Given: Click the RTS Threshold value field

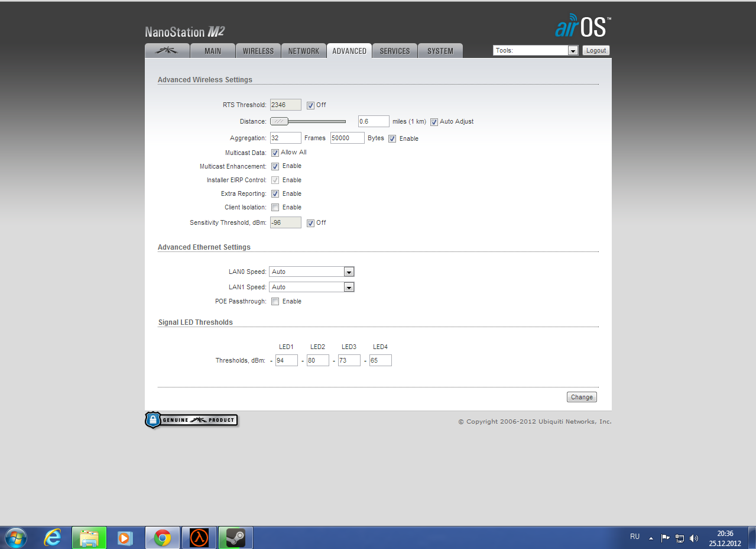Looking at the screenshot, I should pyautogui.click(x=285, y=105).
